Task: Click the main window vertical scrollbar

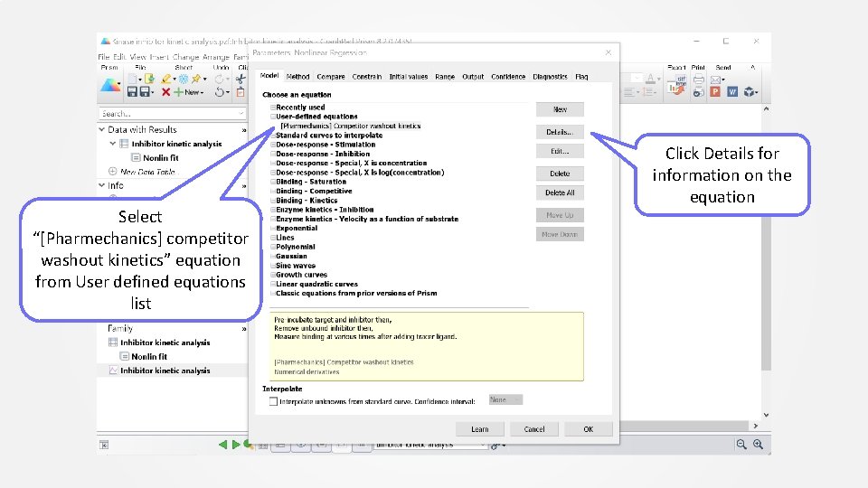Action: (766, 261)
